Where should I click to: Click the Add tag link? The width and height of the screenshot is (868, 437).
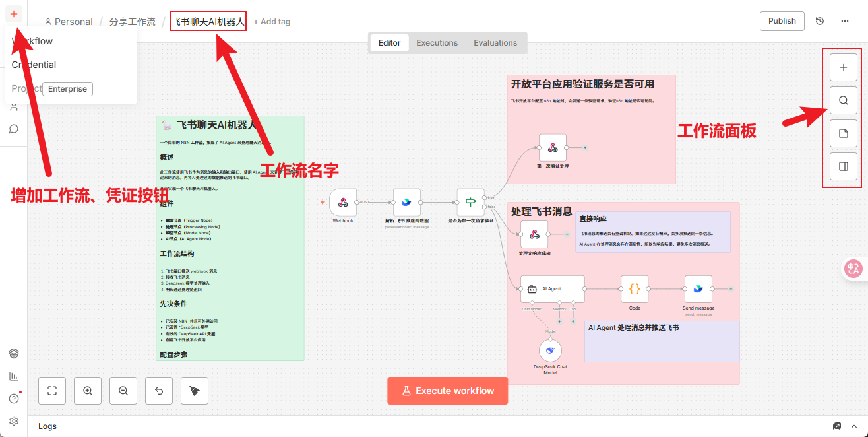click(272, 22)
